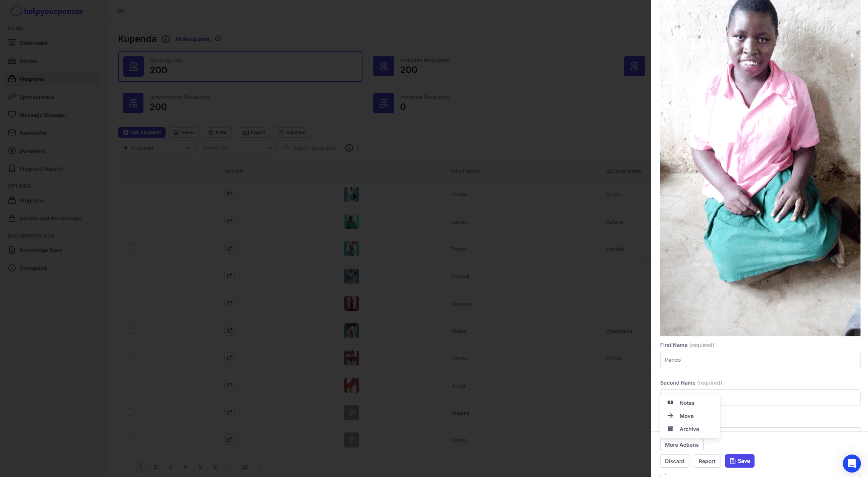This screenshot has width=868, height=477.
Task: Click the All Recipients card icon
Action: 133,66
